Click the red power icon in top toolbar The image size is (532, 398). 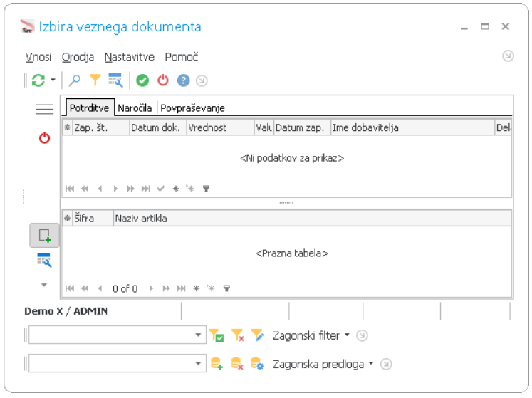[x=163, y=80]
